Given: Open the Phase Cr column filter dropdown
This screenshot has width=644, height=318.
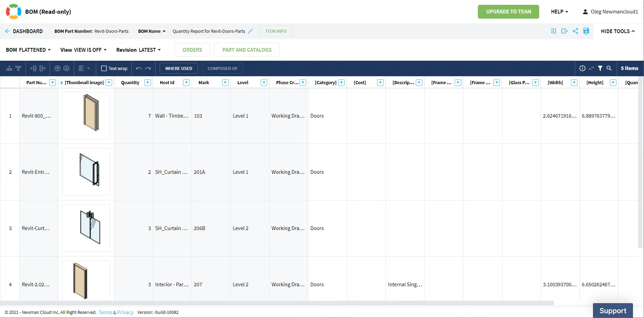Looking at the screenshot, I should [x=303, y=82].
